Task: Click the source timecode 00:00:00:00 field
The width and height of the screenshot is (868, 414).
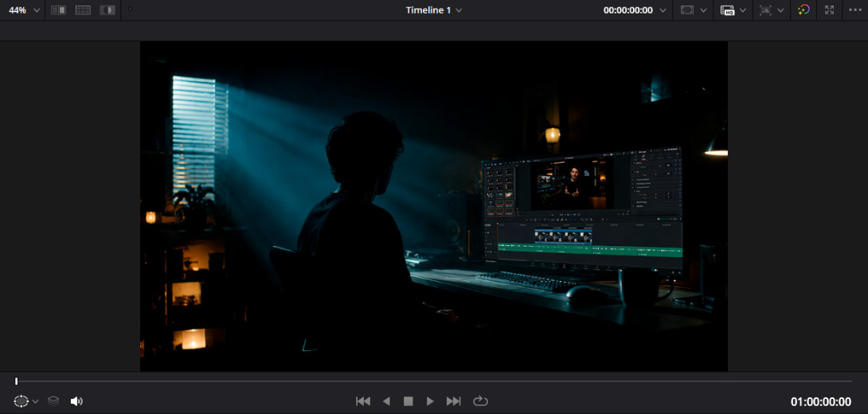Action: click(x=628, y=10)
